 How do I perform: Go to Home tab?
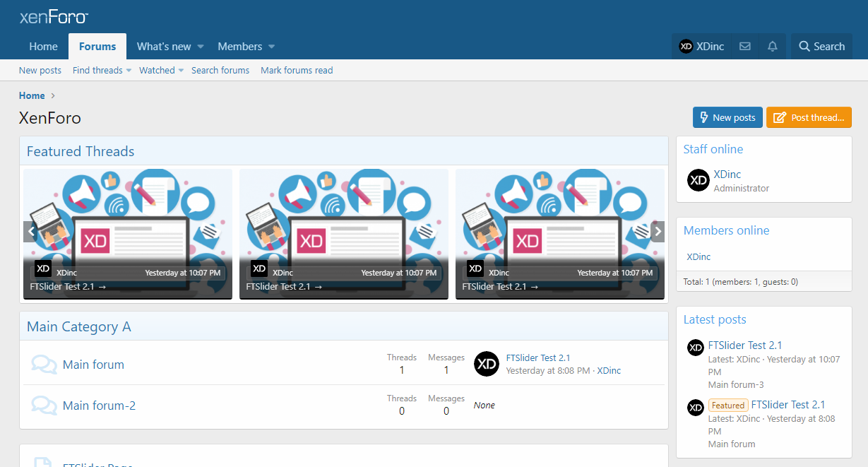pyautogui.click(x=43, y=47)
